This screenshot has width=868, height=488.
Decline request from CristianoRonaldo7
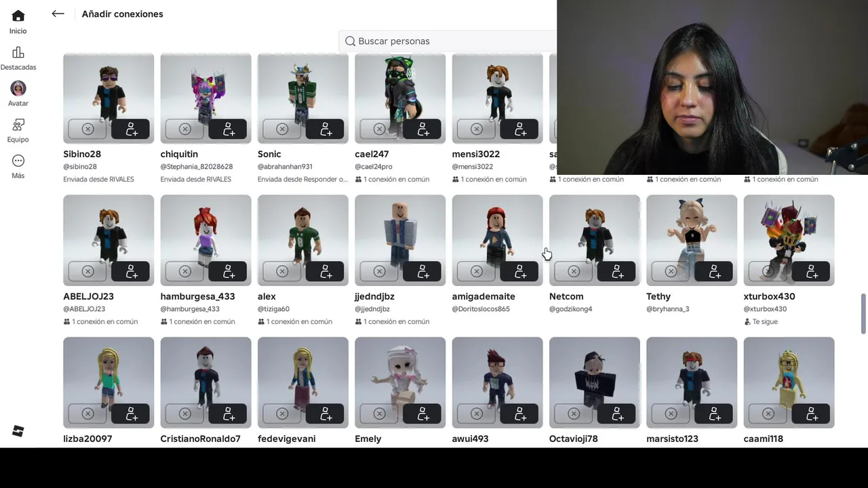(184, 413)
